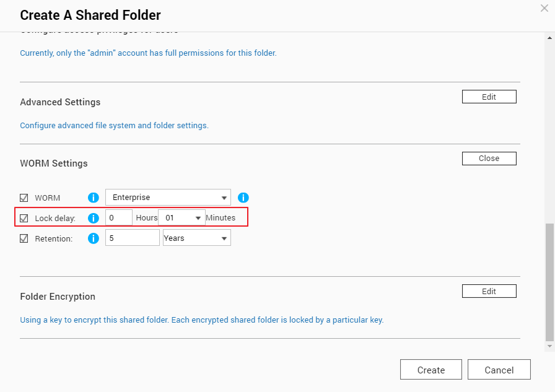Close the Create A Shared Folder dialog

point(544,8)
